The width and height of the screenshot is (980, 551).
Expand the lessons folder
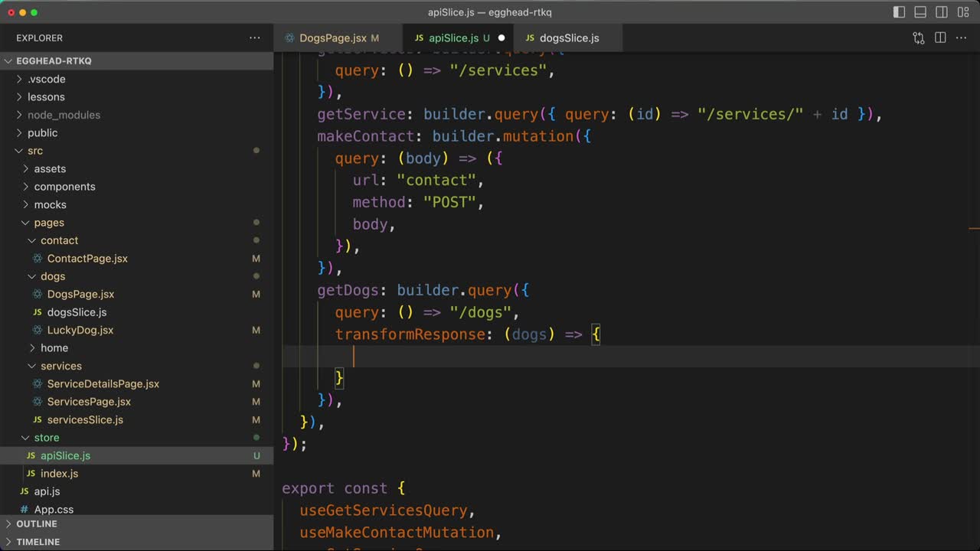tap(46, 96)
